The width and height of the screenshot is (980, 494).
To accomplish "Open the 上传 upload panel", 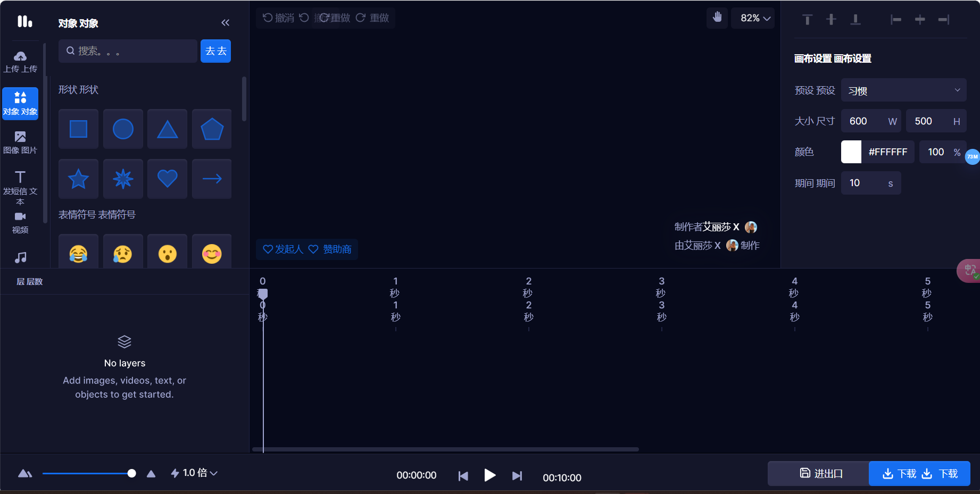I will coord(20,61).
